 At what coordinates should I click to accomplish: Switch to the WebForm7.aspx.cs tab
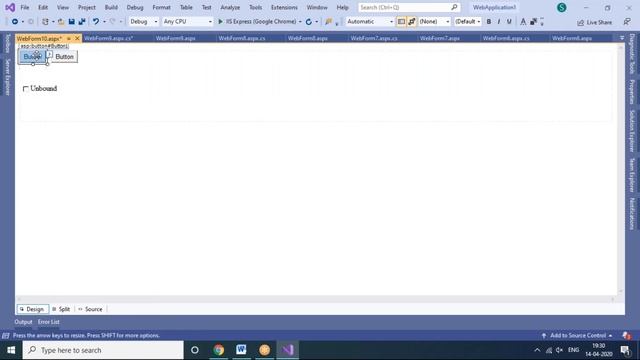click(374, 38)
